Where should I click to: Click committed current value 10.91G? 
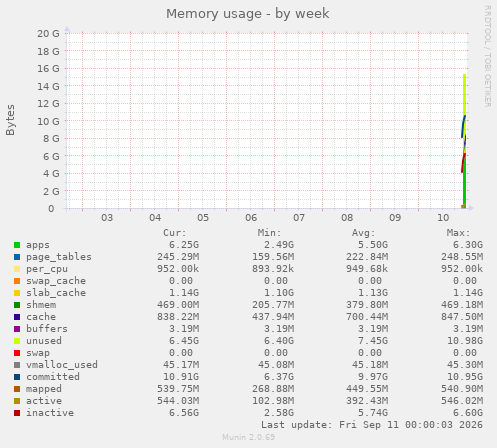tap(181, 377)
